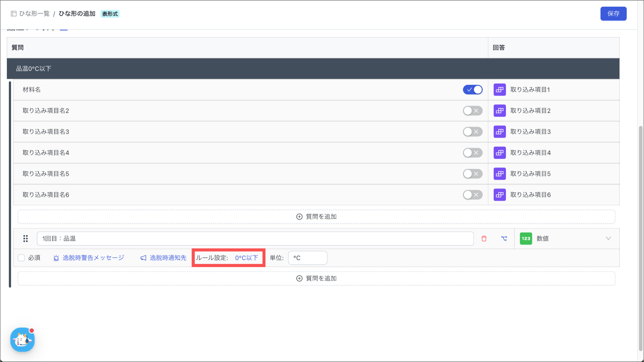Open 逸脱時通知先 link
The height and width of the screenshot is (362, 644).
[168, 258]
